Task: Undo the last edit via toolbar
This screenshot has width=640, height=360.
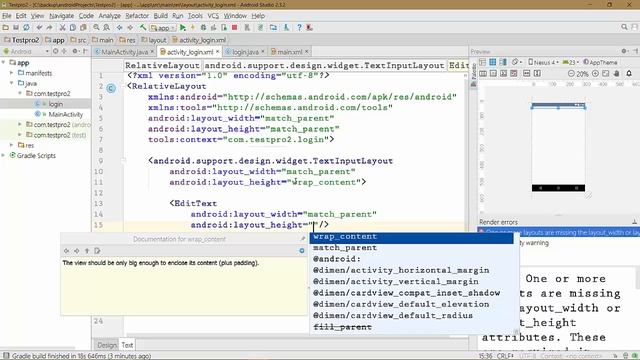Action: [x=39, y=28]
